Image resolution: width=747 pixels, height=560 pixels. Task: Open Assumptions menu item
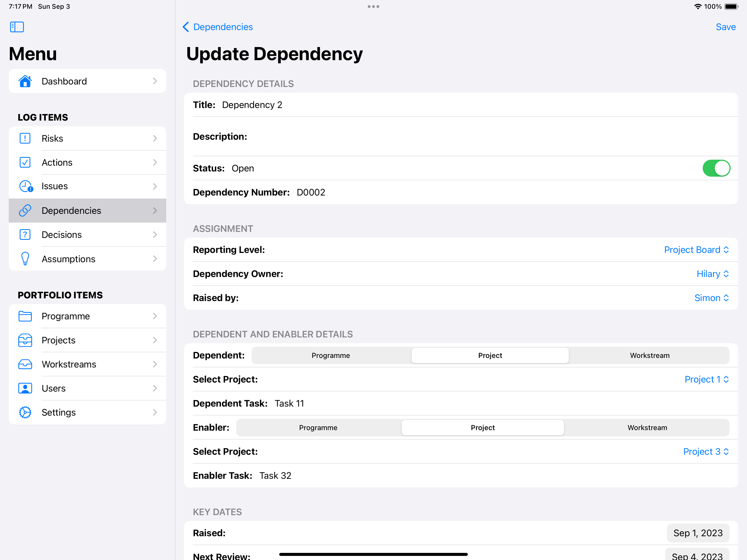pyautogui.click(x=87, y=259)
